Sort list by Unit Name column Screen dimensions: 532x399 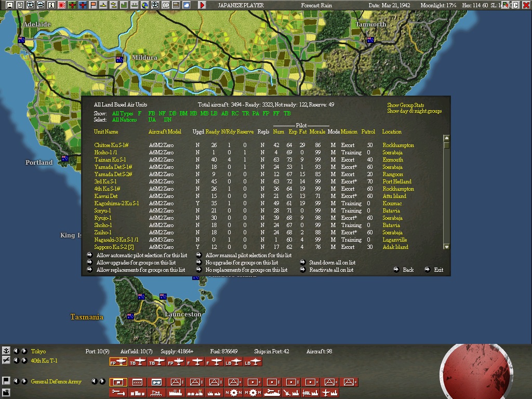pos(106,131)
